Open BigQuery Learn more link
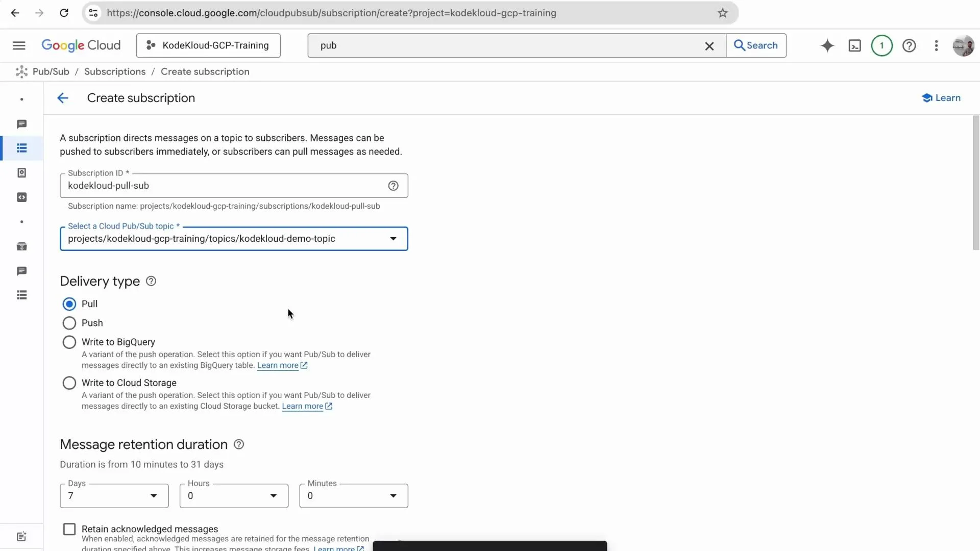The image size is (980, 551). 282,366
